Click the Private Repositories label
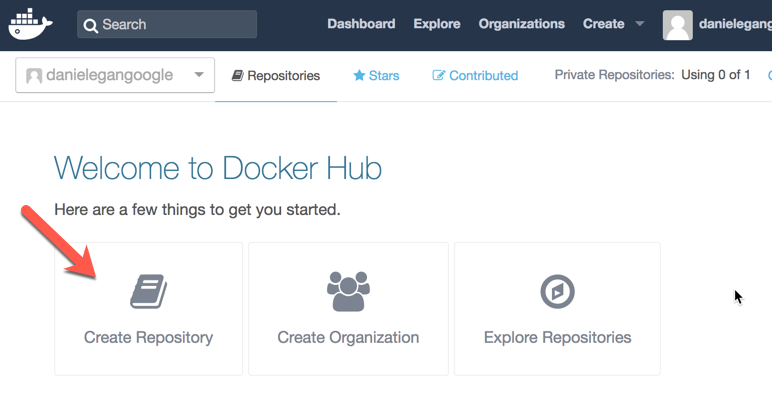772x402 pixels. (614, 75)
